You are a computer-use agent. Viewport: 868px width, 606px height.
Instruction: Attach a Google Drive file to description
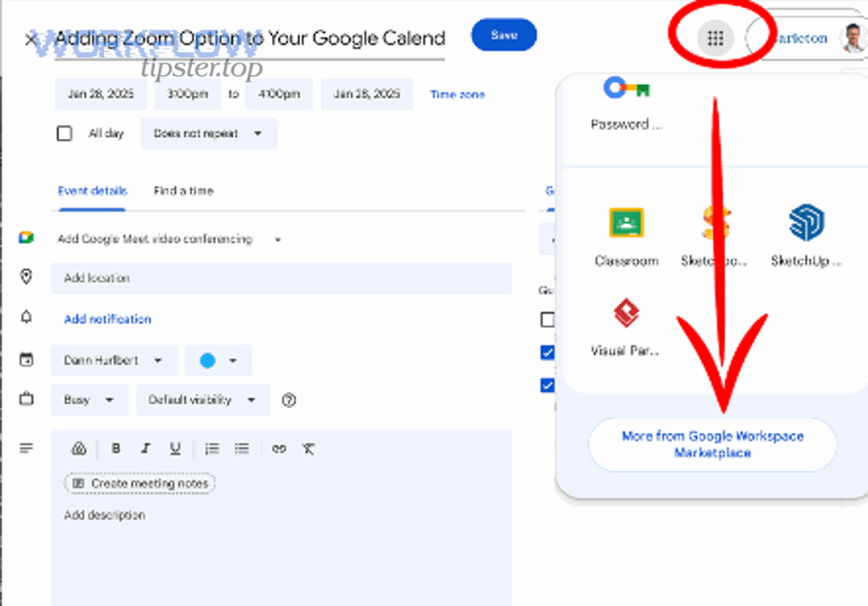pos(79,449)
